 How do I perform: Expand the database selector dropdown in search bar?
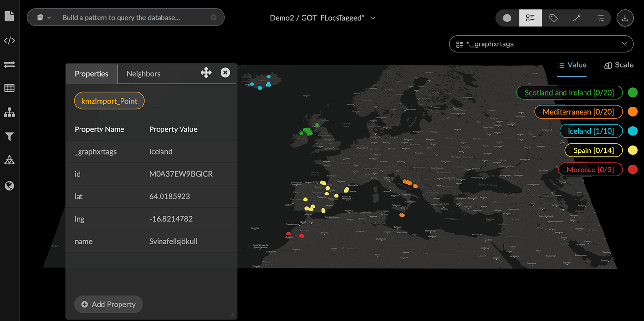[x=44, y=18]
